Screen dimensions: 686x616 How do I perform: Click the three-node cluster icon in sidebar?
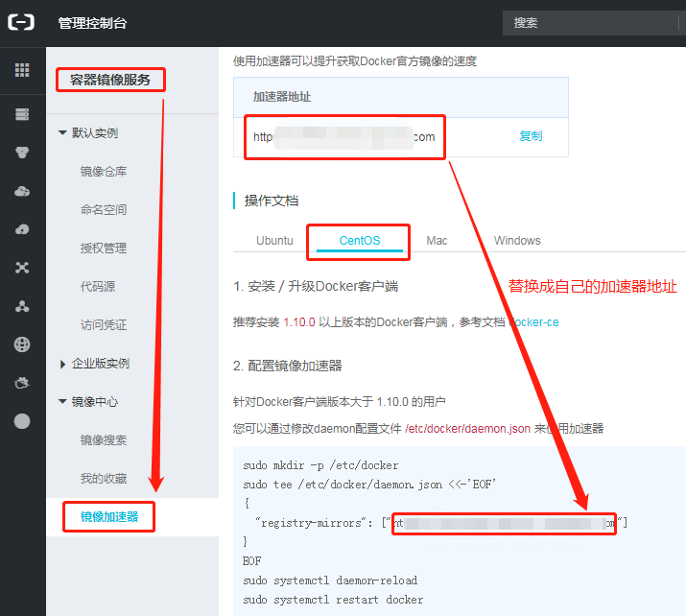pyautogui.click(x=22, y=306)
